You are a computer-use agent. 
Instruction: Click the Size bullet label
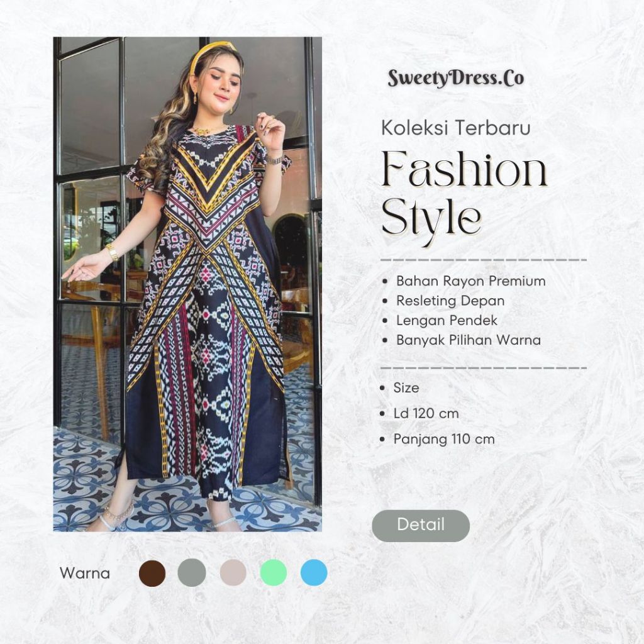pos(406,387)
